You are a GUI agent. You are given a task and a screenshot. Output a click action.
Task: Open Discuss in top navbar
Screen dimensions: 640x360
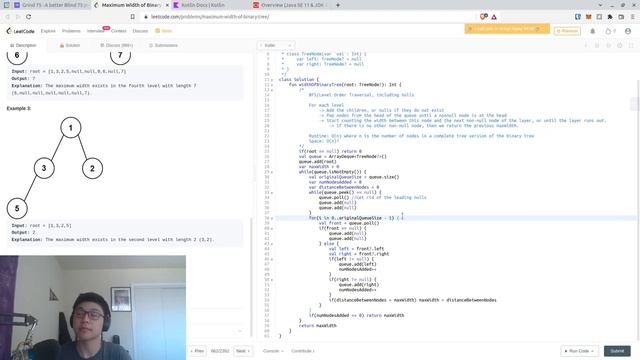[140, 31]
